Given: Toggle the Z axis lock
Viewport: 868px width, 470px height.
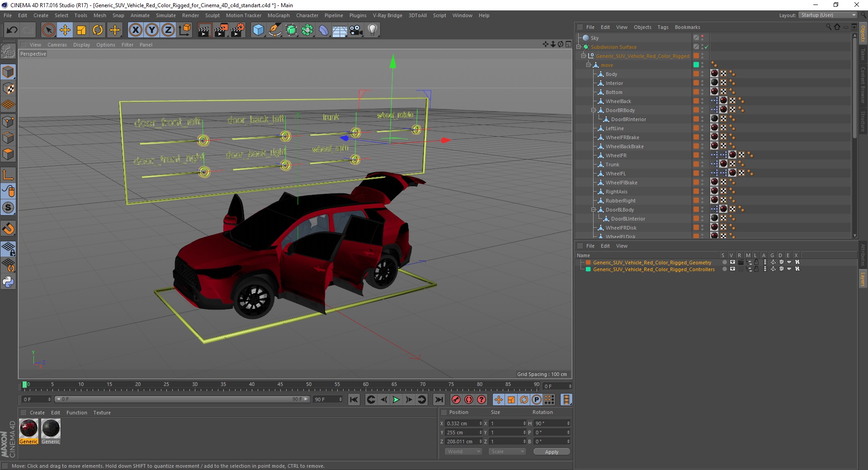Looking at the screenshot, I should pos(168,30).
